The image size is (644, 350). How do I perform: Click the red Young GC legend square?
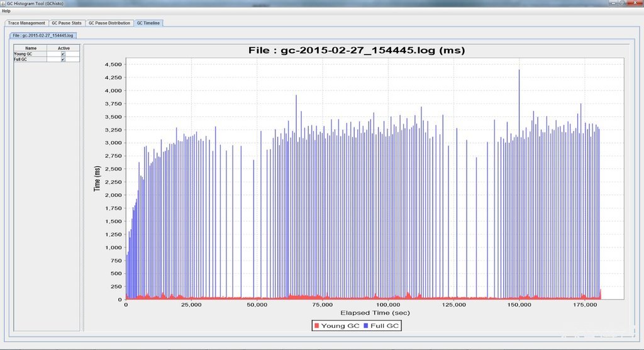tap(316, 325)
